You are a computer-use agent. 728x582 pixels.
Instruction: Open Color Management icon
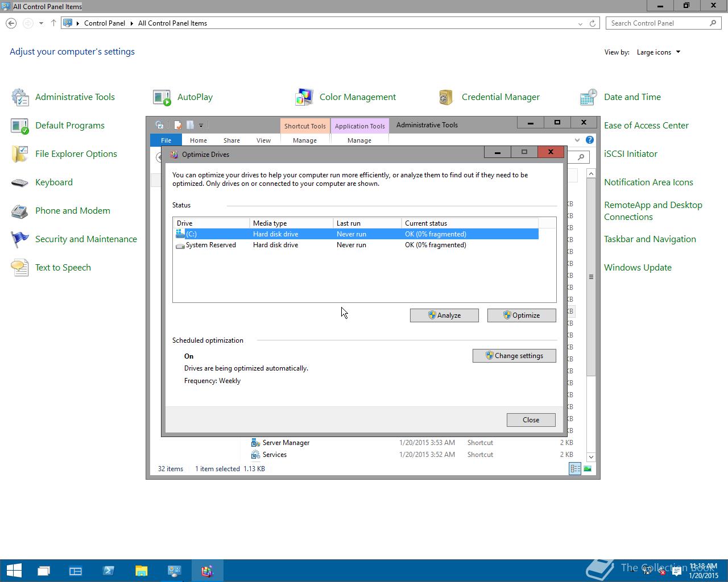pos(304,97)
